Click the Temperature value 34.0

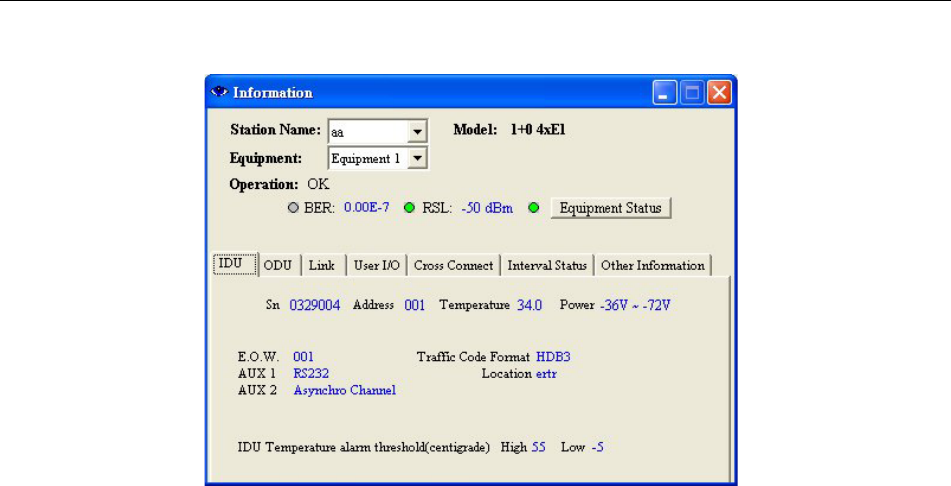tap(529, 305)
